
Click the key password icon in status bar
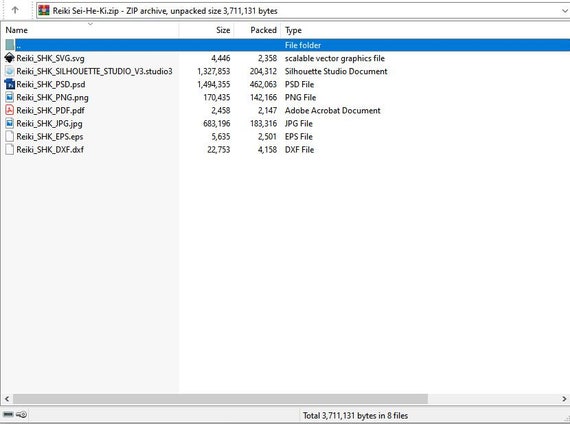21,415
